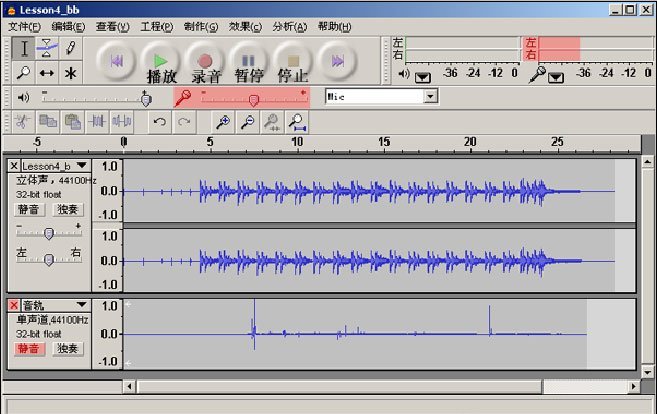Select the Draw pencil tool
The height and width of the screenshot is (414, 657).
[70, 49]
